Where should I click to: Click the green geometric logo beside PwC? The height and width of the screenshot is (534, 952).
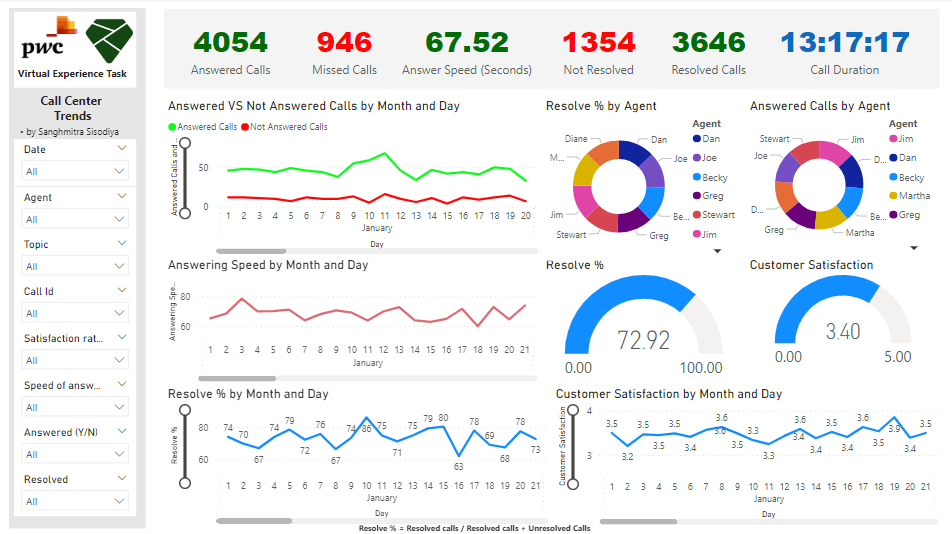coord(110,40)
